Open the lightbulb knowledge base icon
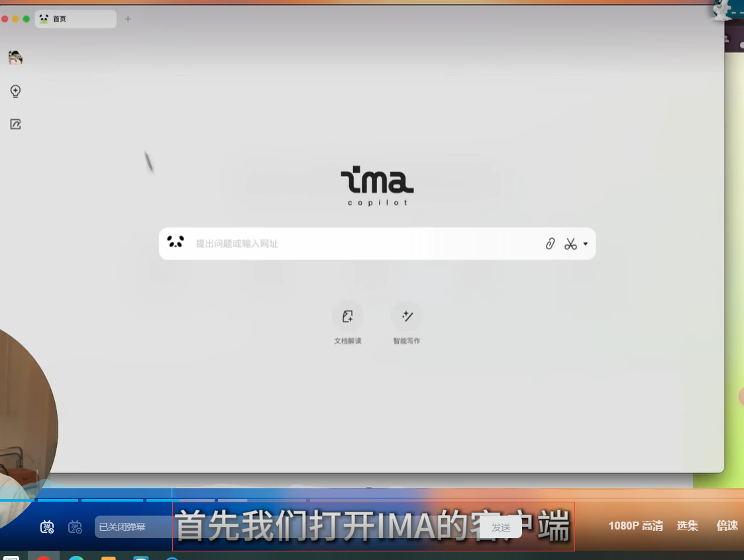The height and width of the screenshot is (560, 744). [15, 91]
